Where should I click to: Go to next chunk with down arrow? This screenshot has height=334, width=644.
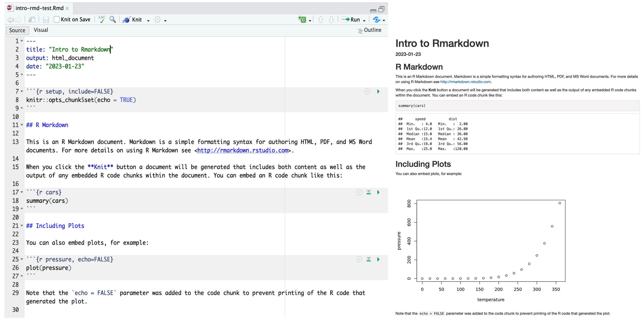331,20
